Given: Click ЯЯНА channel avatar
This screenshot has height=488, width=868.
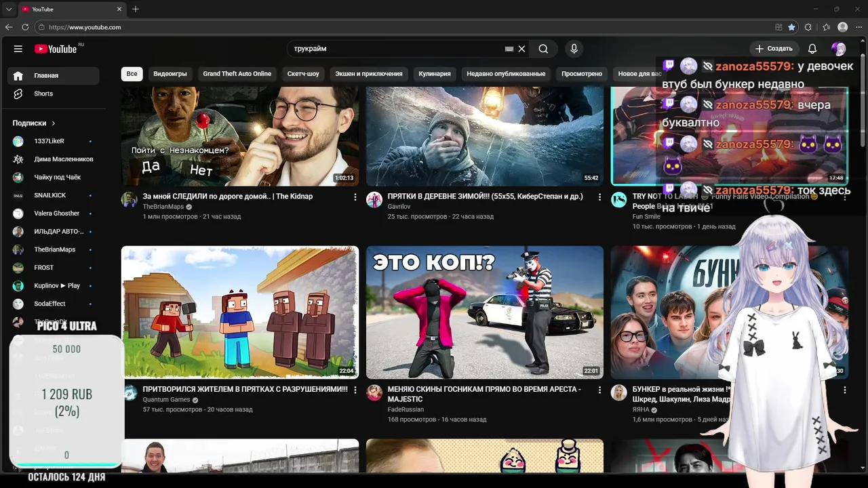Looking at the screenshot, I should tap(619, 392).
